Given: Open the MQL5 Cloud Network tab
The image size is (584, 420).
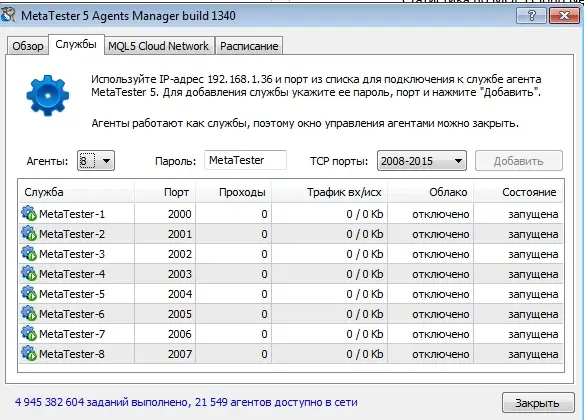Looking at the screenshot, I should coord(159,46).
